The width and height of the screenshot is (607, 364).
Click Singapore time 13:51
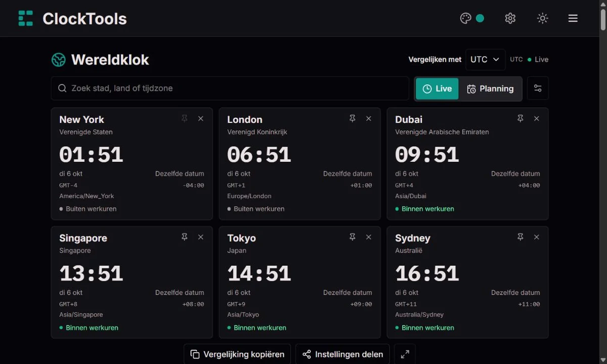point(91,274)
